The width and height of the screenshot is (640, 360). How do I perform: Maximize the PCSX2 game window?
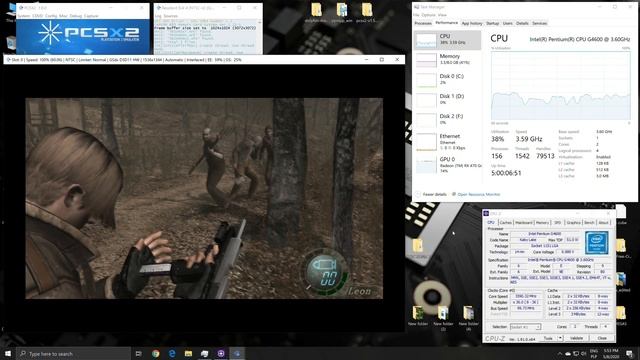(382, 60)
